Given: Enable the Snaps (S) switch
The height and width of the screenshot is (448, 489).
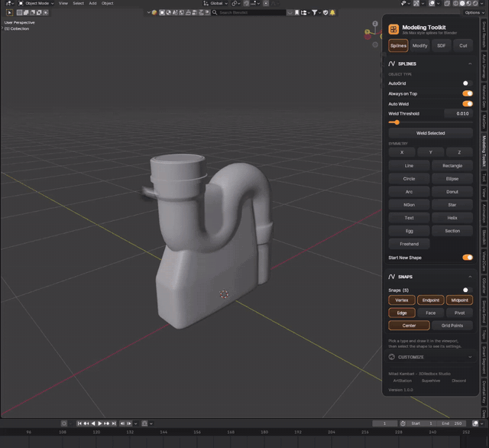Looking at the screenshot, I should (x=467, y=291).
